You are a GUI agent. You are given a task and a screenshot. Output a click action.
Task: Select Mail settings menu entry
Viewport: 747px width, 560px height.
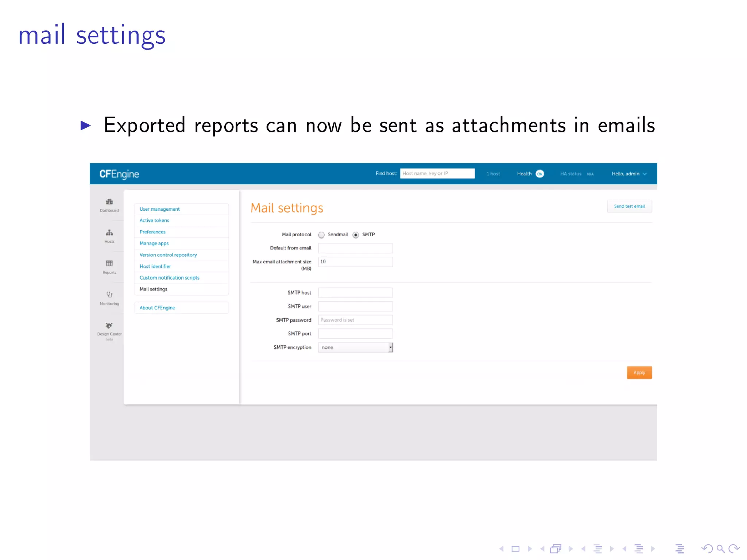(181, 289)
